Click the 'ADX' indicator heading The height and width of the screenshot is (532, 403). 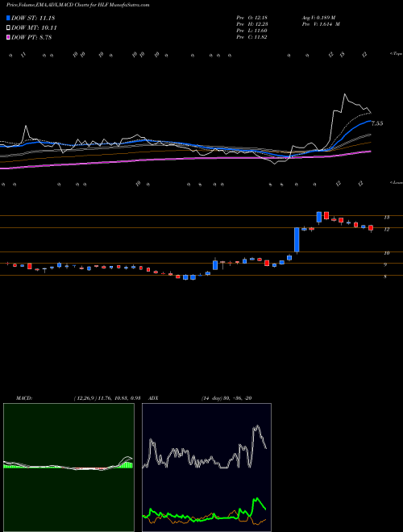(154, 398)
